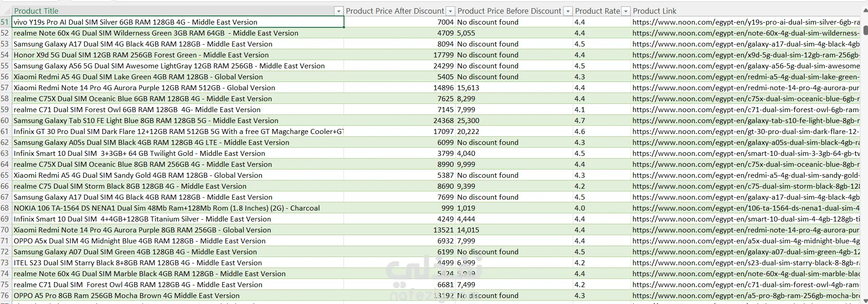
Task: Select price after discount cell 999
Action: [400, 208]
